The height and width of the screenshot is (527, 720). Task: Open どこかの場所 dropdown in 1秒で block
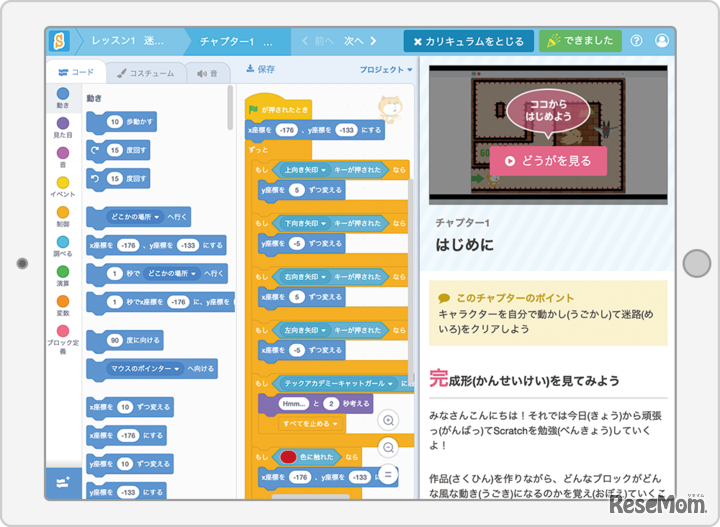coord(172,274)
